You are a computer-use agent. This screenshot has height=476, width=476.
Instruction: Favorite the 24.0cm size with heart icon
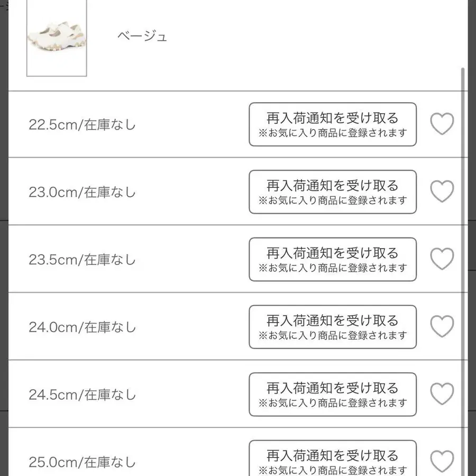(442, 326)
